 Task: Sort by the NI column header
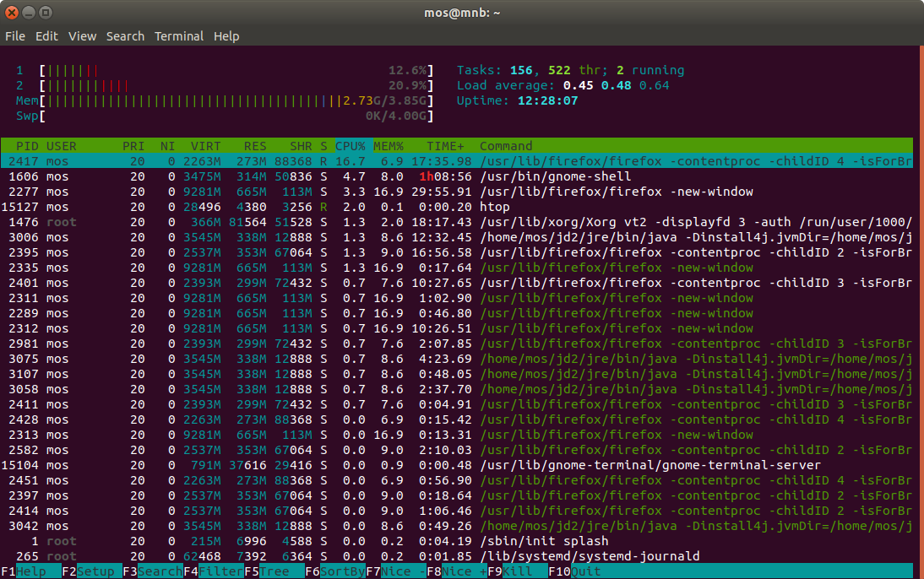[167, 146]
